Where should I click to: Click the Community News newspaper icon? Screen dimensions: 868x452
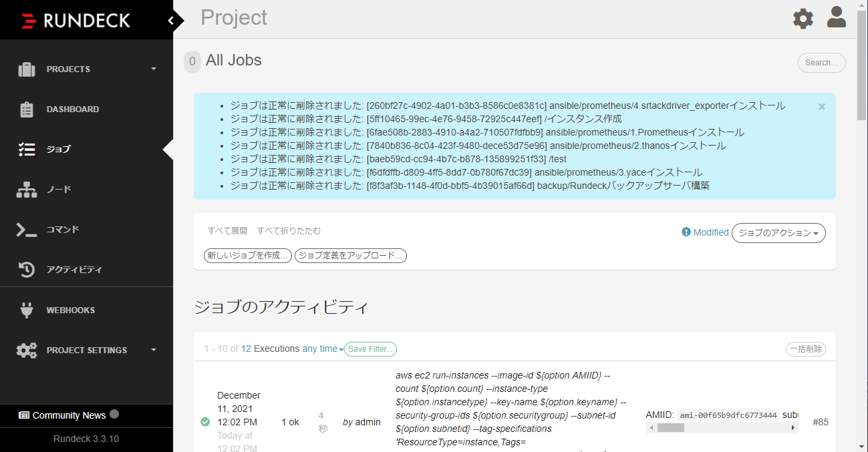24,415
